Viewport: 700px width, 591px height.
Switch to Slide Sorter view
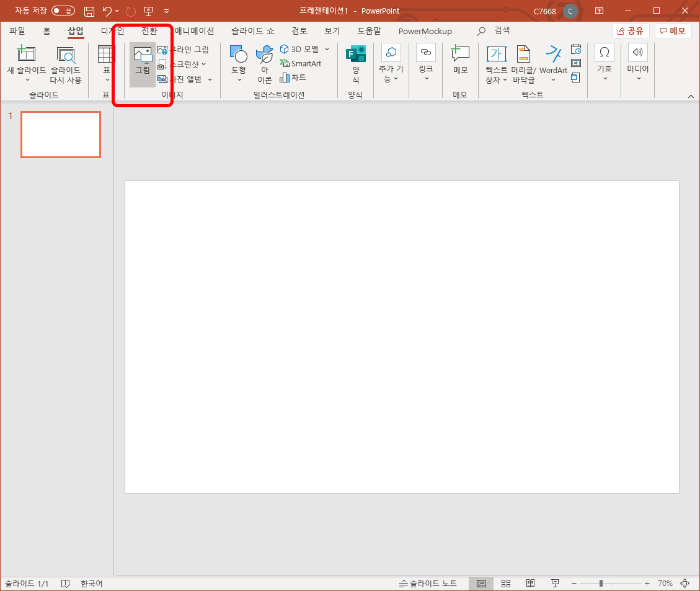[x=506, y=584]
